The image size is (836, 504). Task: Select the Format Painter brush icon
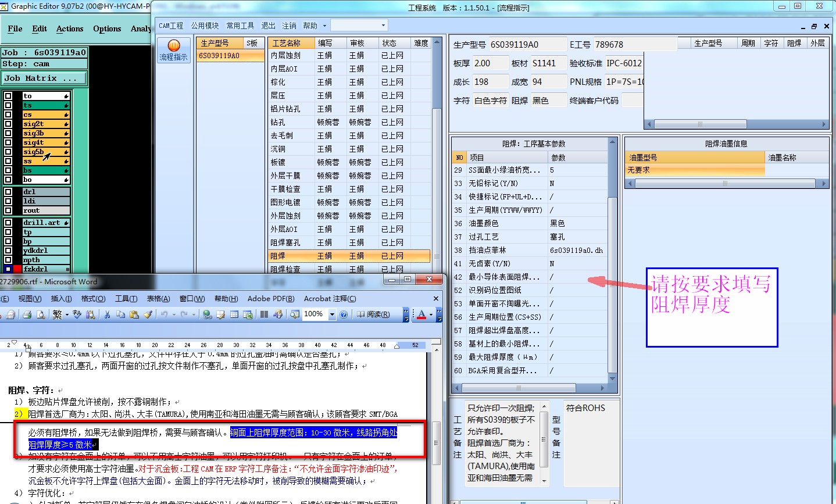tap(148, 314)
